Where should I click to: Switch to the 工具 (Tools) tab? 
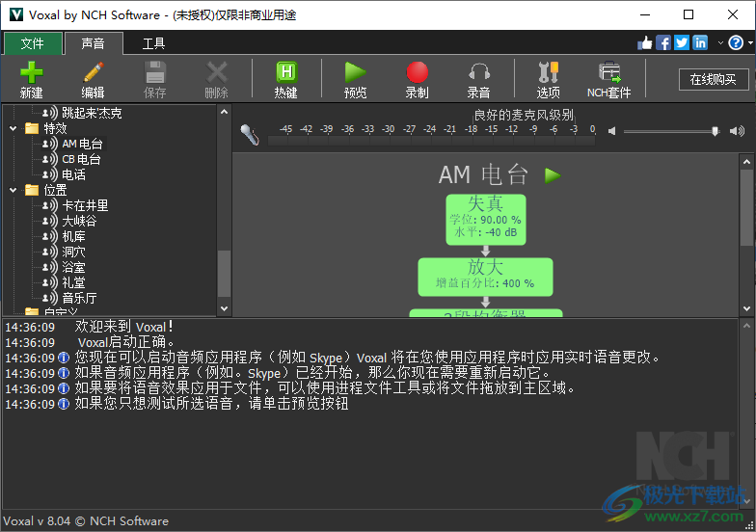pos(154,44)
